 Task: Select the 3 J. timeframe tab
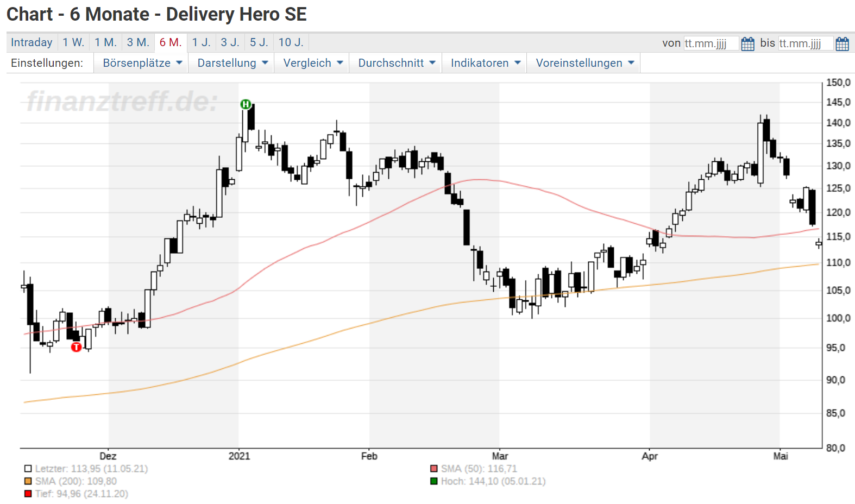[230, 42]
